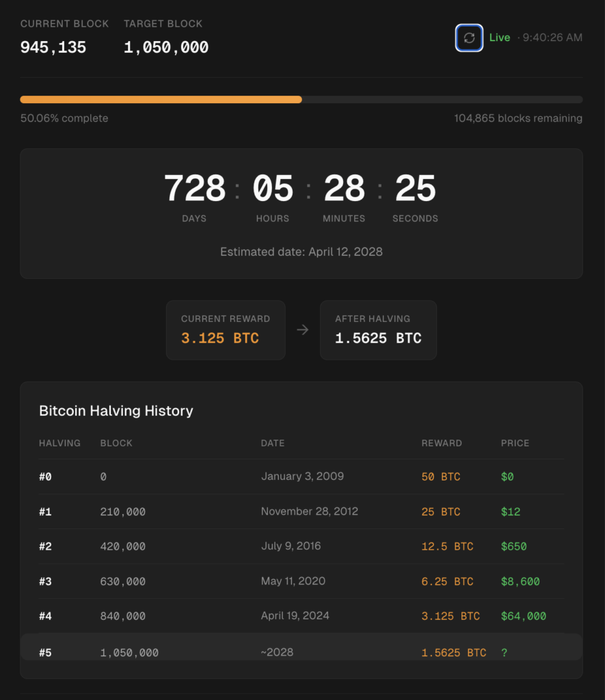Click the Bitcoin Halving History heading
The height and width of the screenshot is (700, 605).
(116, 411)
